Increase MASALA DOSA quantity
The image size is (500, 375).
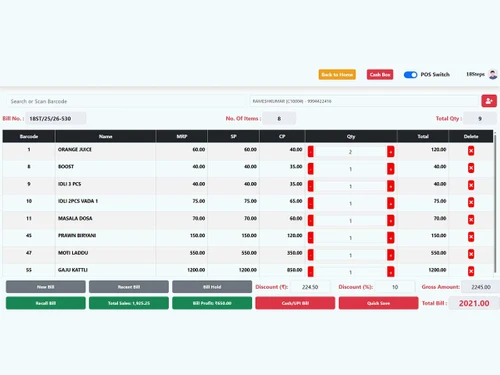391,220
